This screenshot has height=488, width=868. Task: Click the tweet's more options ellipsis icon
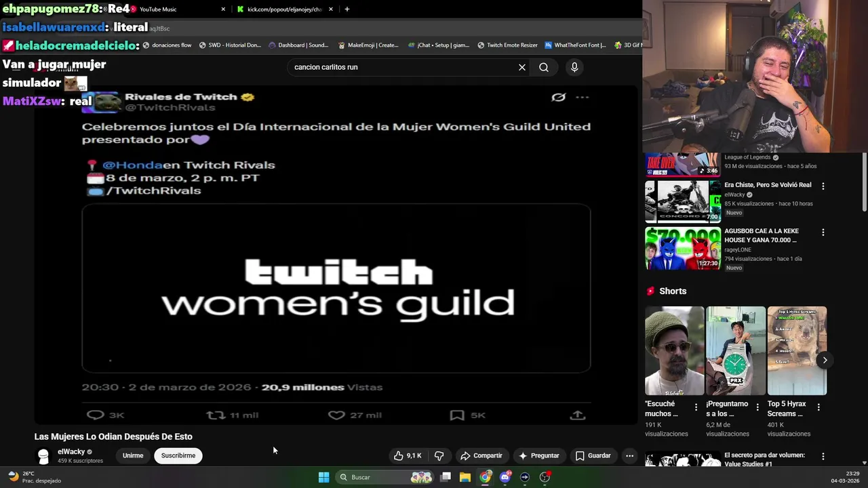(x=583, y=98)
